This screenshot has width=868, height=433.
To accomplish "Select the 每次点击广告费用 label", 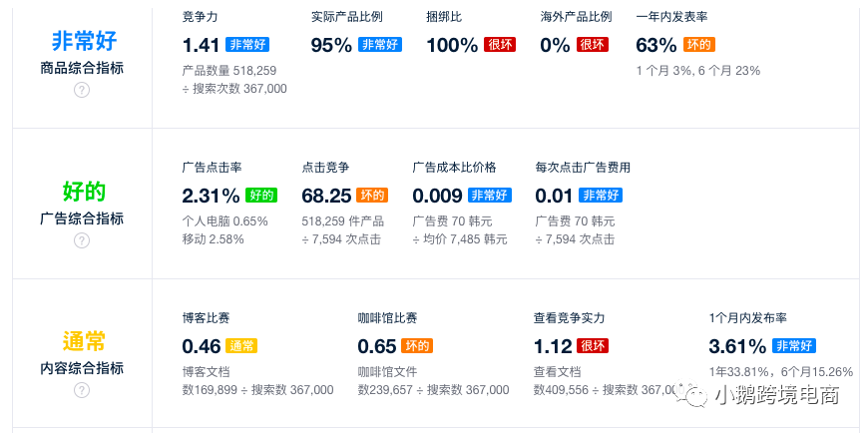I will click(583, 168).
